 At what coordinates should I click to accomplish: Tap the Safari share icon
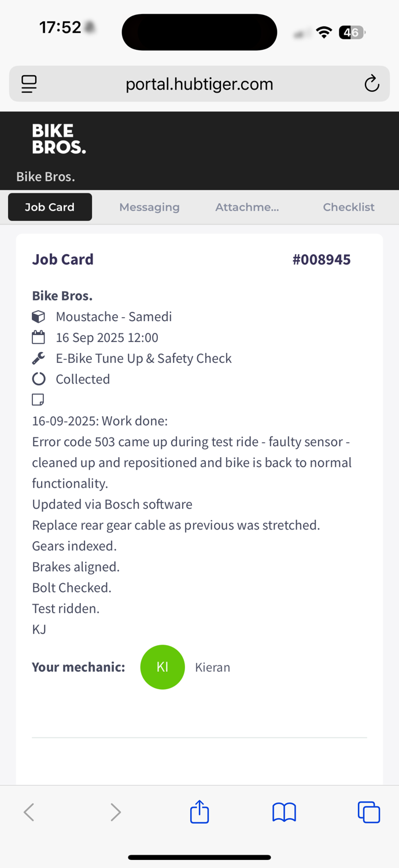pos(199,811)
